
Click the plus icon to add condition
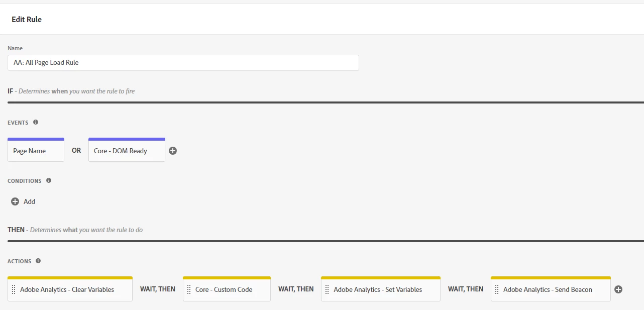(x=15, y=201)
